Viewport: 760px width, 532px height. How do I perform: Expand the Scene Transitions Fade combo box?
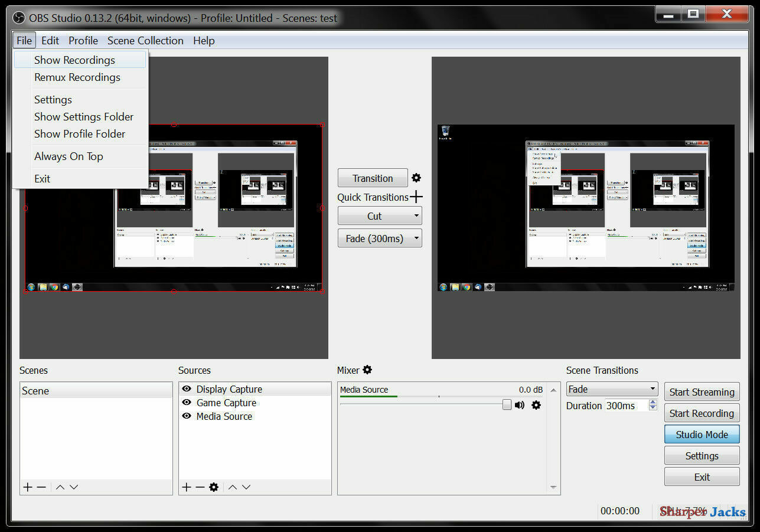pos(612,389)
